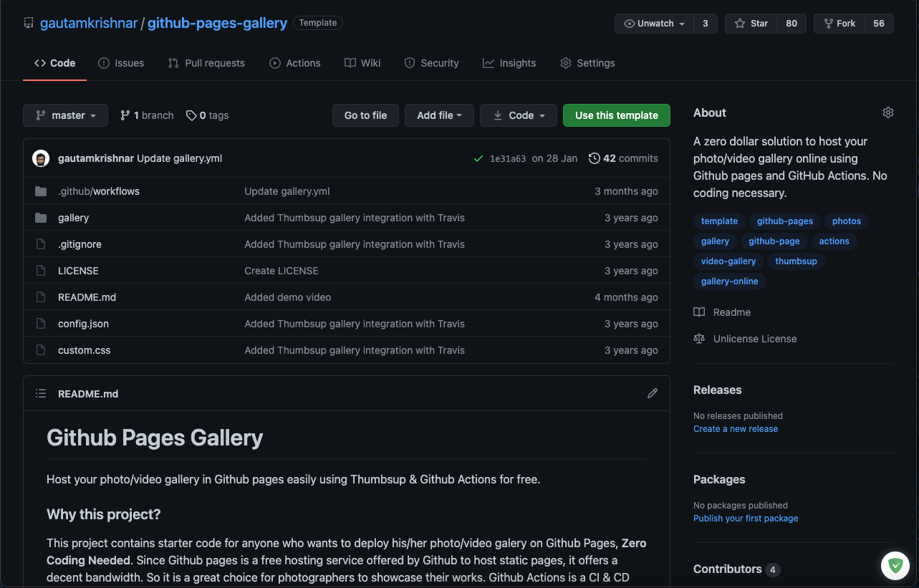Screen dimensions: 919x588
Task: Click the github-pages-gallery repository name link
Action: (218, 23)
